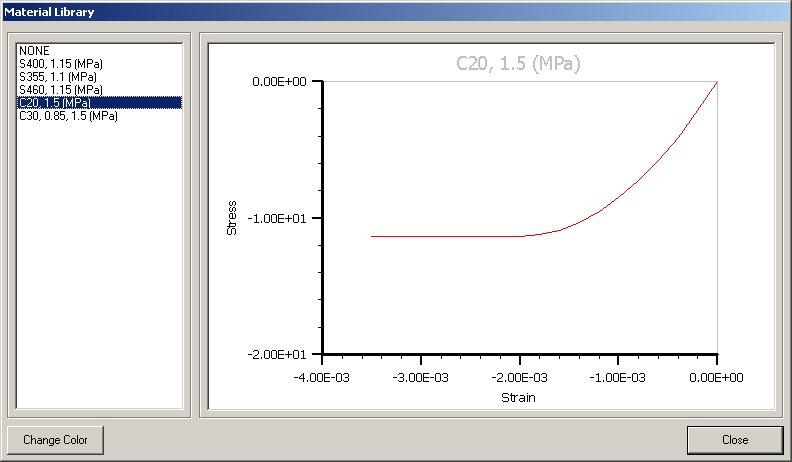Select NONE in the material list
Viewport: 792px width, 462px height.
[x=34, y=50]
